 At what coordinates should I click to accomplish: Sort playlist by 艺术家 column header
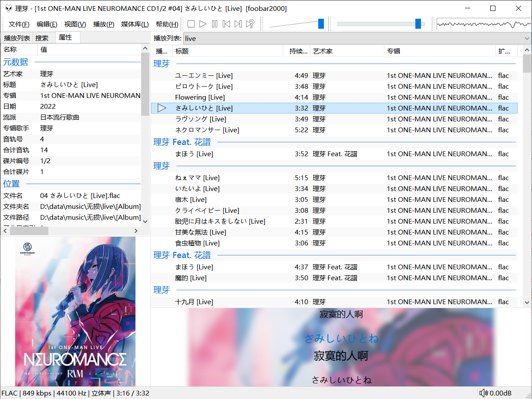click(346, 51)
